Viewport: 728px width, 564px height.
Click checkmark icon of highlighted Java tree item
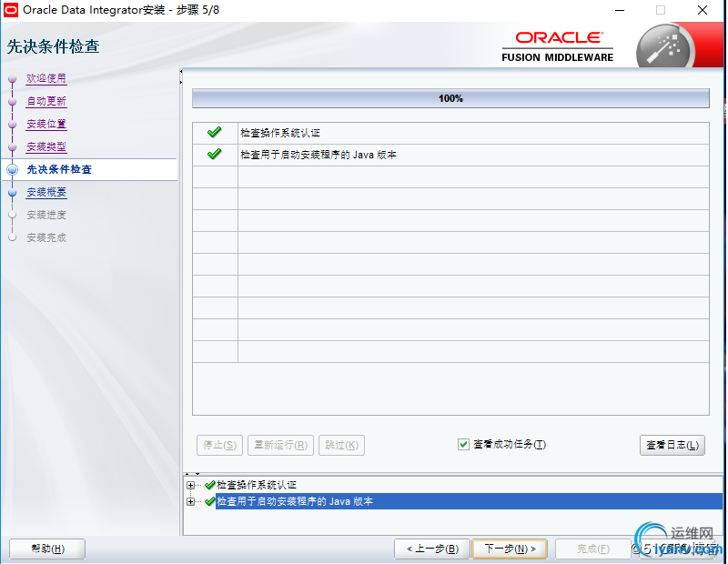[x=210, y=501]
